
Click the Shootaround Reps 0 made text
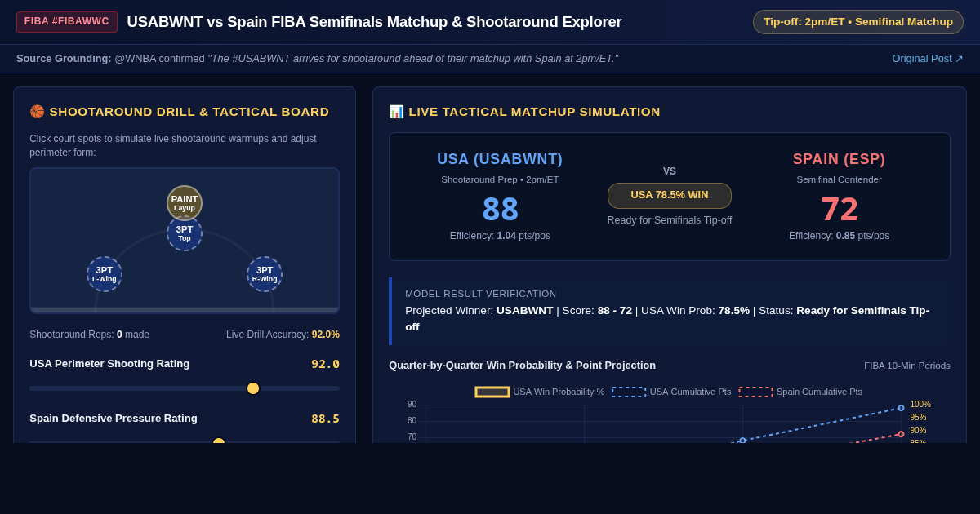coord(90,335)
